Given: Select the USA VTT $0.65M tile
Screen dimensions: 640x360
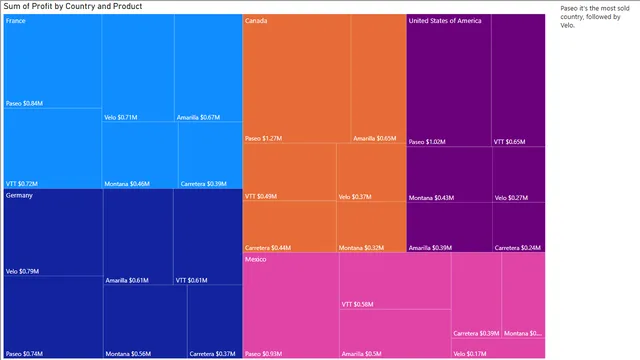Looking at the screenshot, I should coord(518,80).
